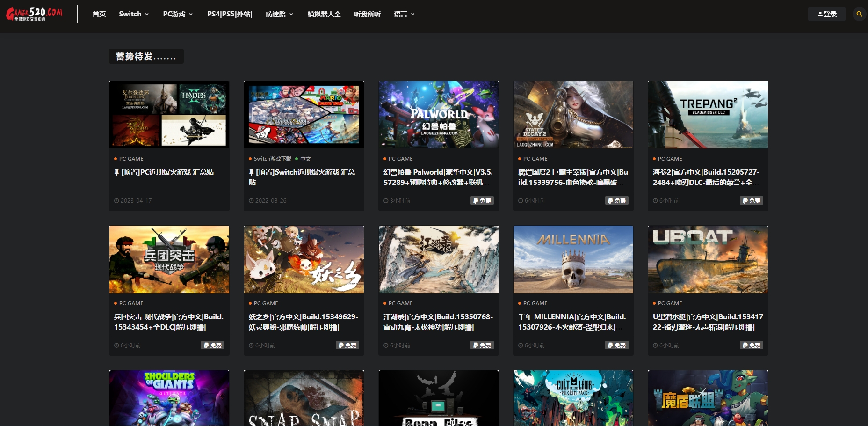
Task: Open the search magnifier icon
Action: coord(859,14)
